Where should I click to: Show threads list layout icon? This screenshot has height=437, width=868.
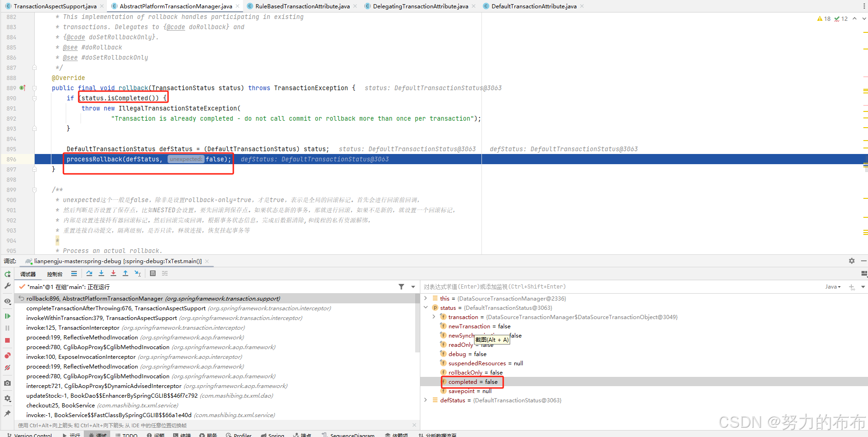click(x=74, y=274)
